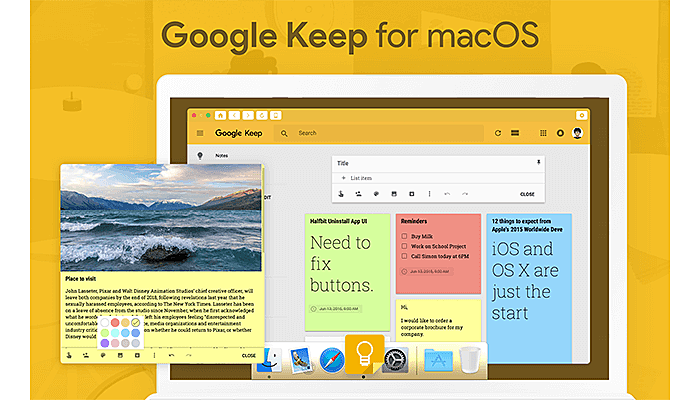Add an image in the new note toolbar
The height and width of the screenshot is (400, 700).
coord(394,194)
